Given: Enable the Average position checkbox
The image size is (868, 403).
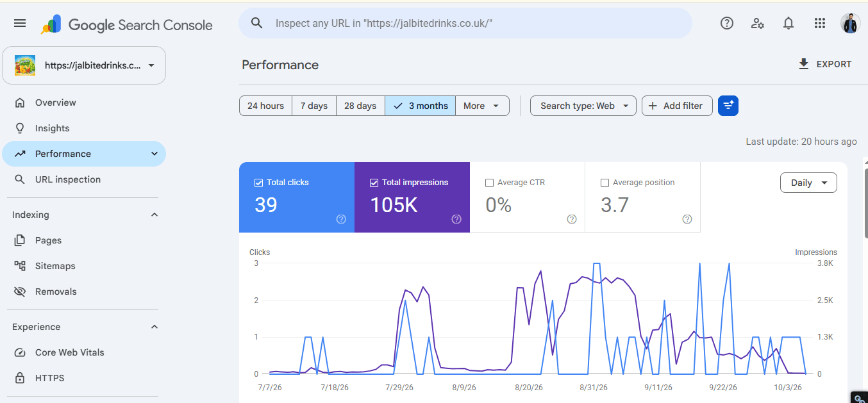Looking at the screenshot, I should (605, 183).
